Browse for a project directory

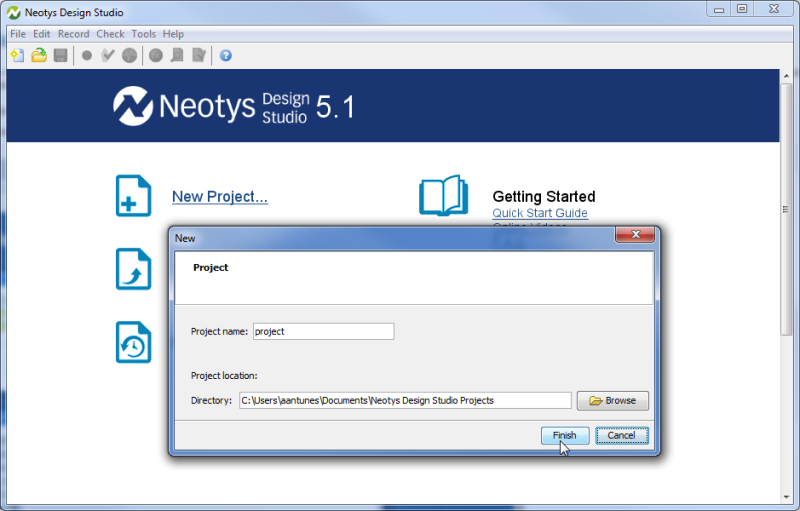pos(612,400)
